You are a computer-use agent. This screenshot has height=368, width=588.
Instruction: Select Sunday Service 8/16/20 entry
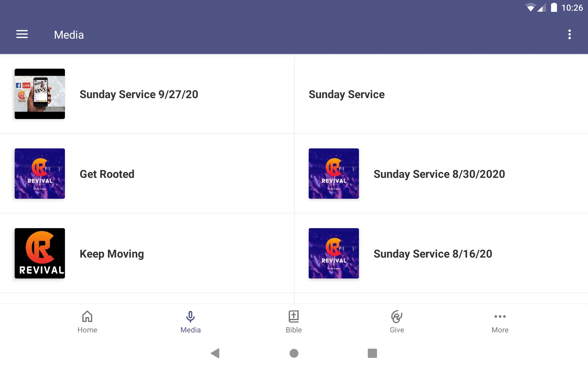pyautogui.click(x=441, y=253)
